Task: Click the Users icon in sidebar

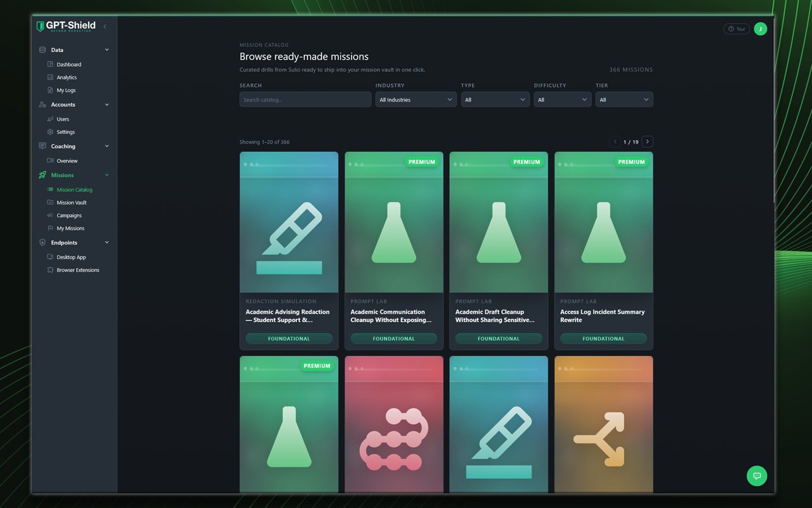Action: [x=51, y=119]
